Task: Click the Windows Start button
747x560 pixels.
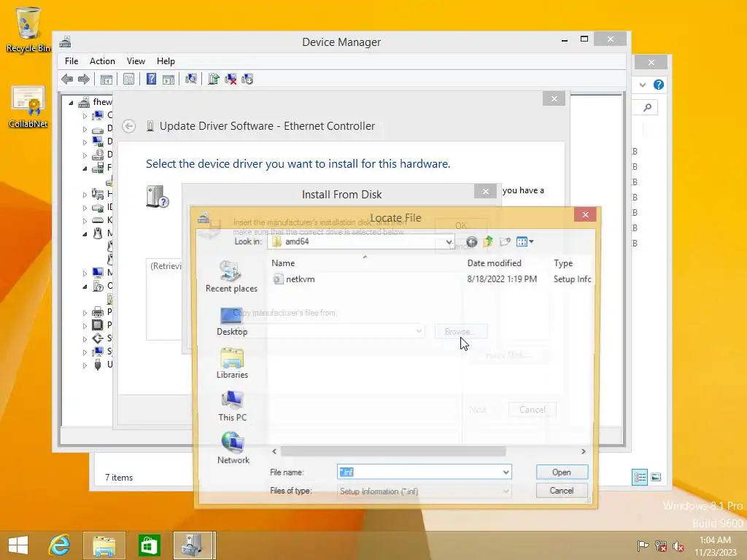Action: tap(18, 545)
